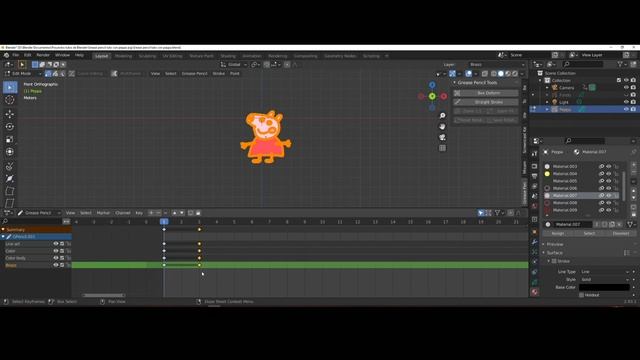
Task: Activate the Transform tool
Action: point(10,152)
